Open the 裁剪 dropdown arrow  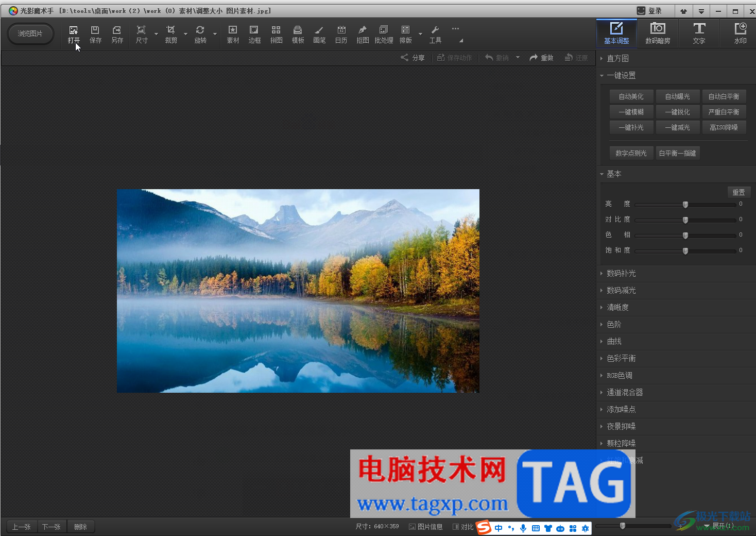(x=185, y=35)
